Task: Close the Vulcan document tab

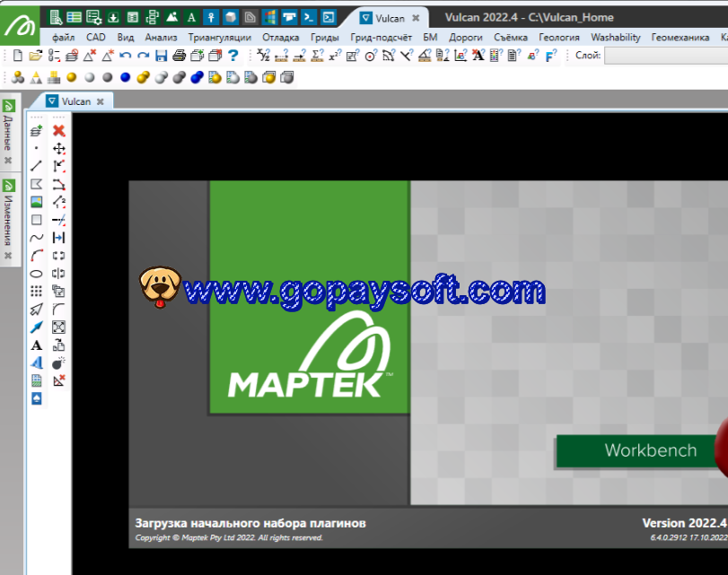Action: [x=101, y=101]
